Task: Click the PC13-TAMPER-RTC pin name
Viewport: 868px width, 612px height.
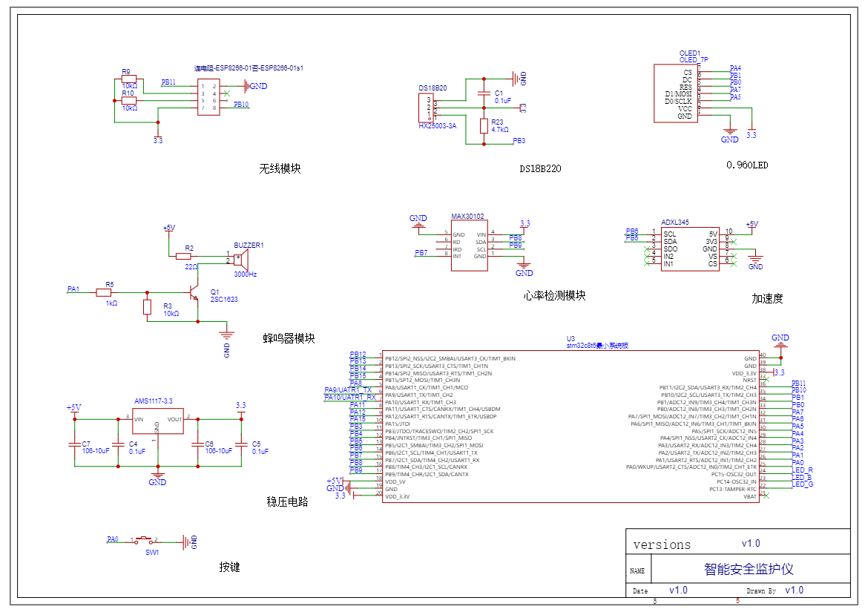Action: click(x=732, y=489)
